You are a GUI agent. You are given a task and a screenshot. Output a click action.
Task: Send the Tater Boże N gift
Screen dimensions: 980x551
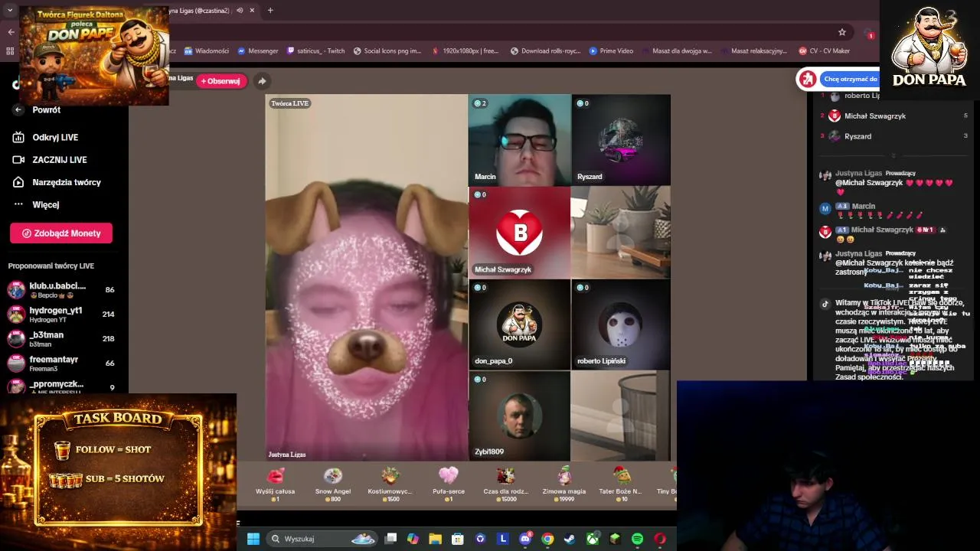coord(620,484)
